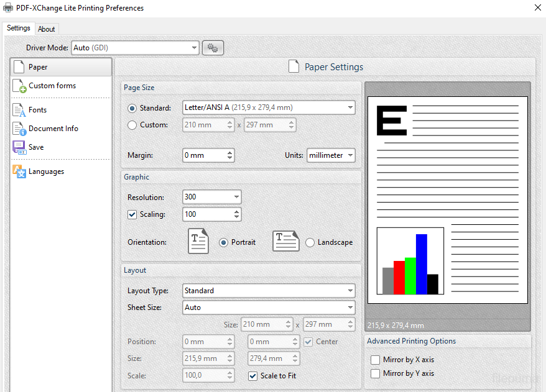The image size is (546, 392).
Task: Switch to the About tab
Action: [x=47, y=29]
